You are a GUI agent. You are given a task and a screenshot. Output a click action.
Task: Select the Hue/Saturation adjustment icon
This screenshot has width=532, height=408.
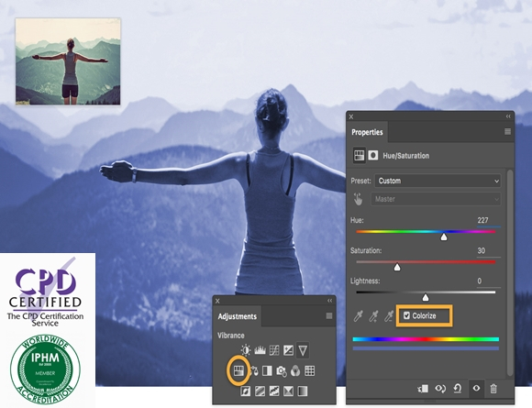238,370
